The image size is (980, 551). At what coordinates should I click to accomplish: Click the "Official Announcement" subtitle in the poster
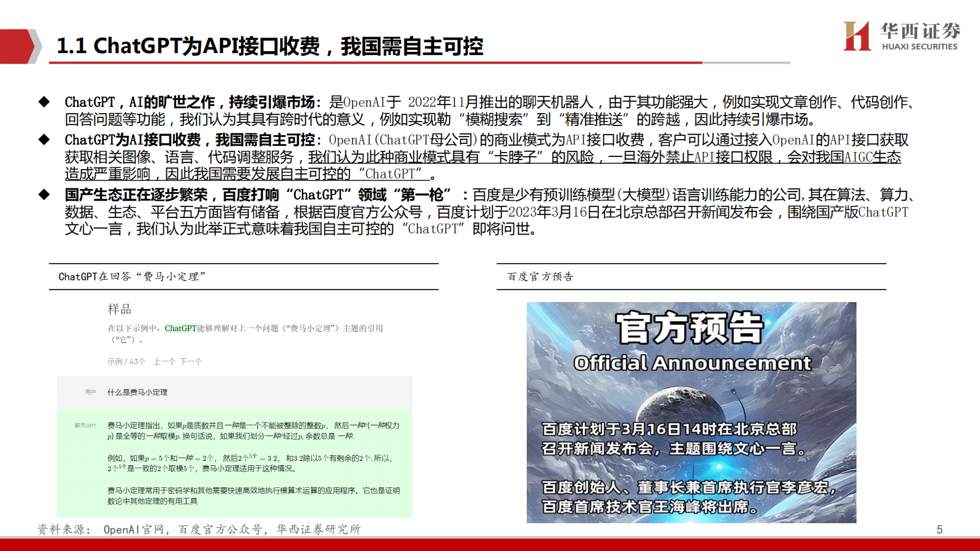coord(692,363)
